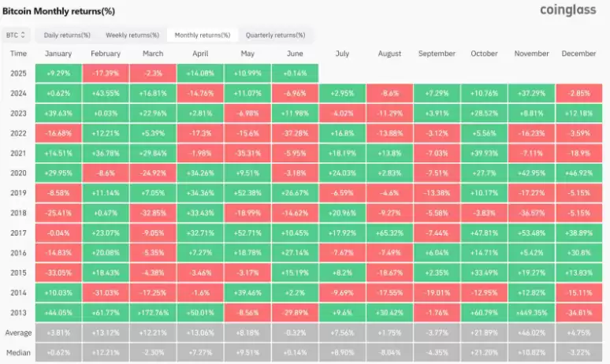Click the Median September -4.35% cell
Viewport: 610px width, 364px height.
(x=437, y=351)
